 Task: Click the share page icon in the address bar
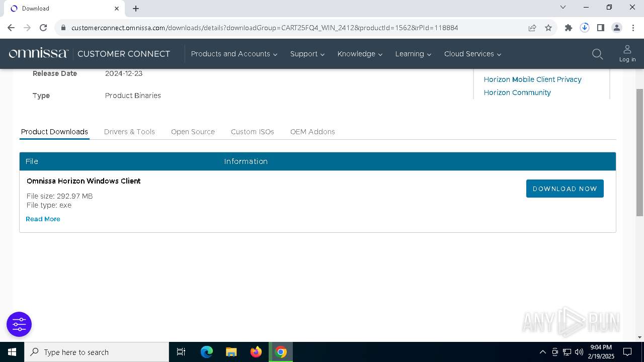(x=532, y=28)
